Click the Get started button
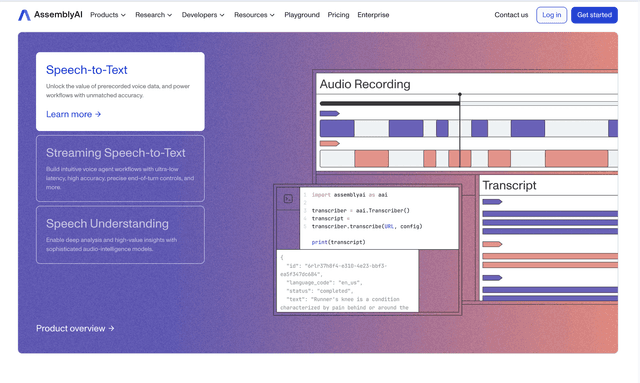Viewport: 640px width, 383px height. [x=594, y=15]
